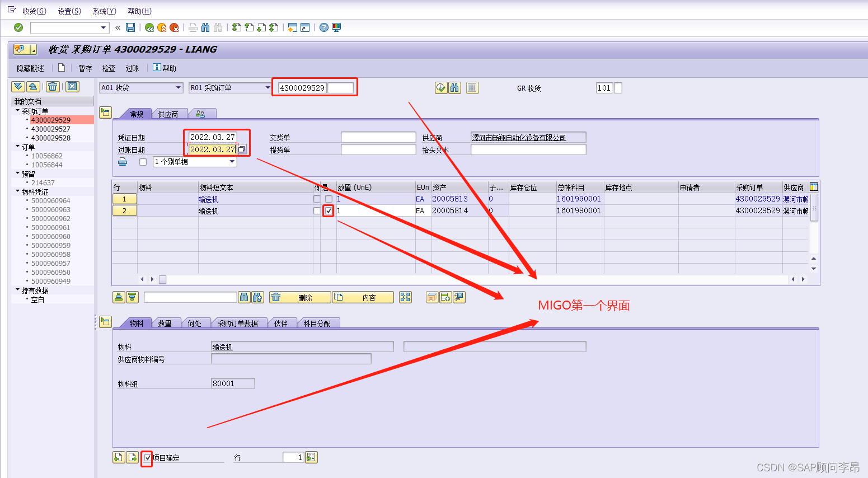Image resolution: width=868 pixels, height=478 pixels.
Task: Click the trash icon in document overview toolbar
Action: (x=53, y=86)
